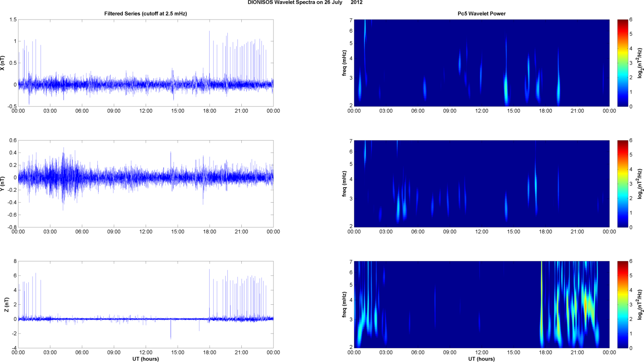Click the DIONISOS Wavelet Spectra figure title

pyautogui.click(x=305, y=3)
